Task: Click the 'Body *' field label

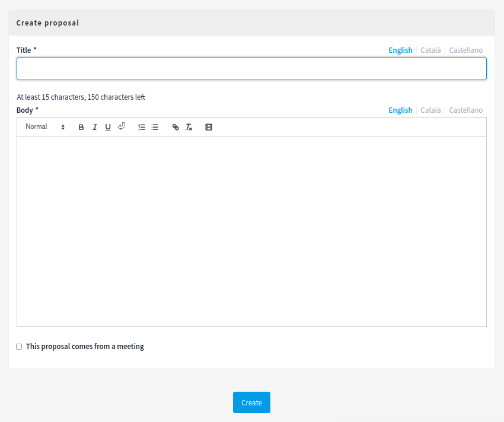Action: tap(27, 110)
